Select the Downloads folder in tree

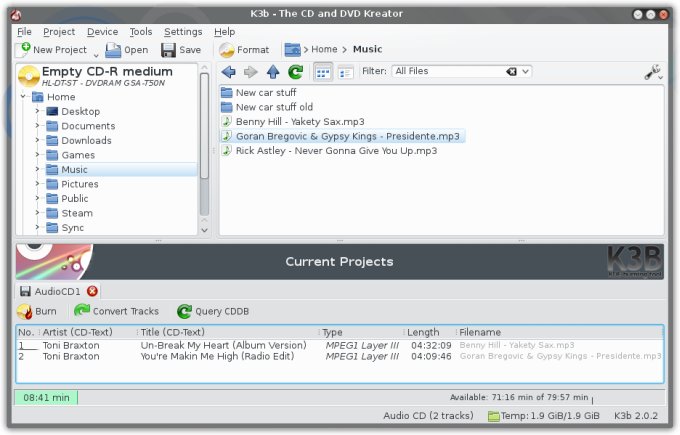pos(79,141)
